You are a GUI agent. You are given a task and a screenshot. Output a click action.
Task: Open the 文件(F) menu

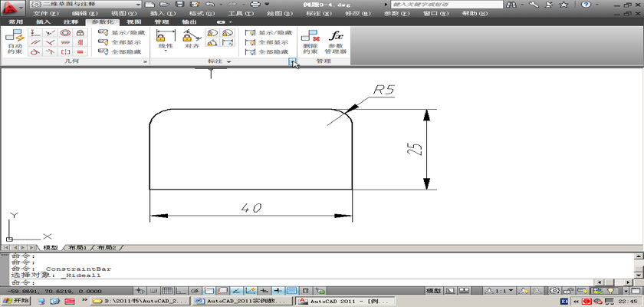point(45,13)
